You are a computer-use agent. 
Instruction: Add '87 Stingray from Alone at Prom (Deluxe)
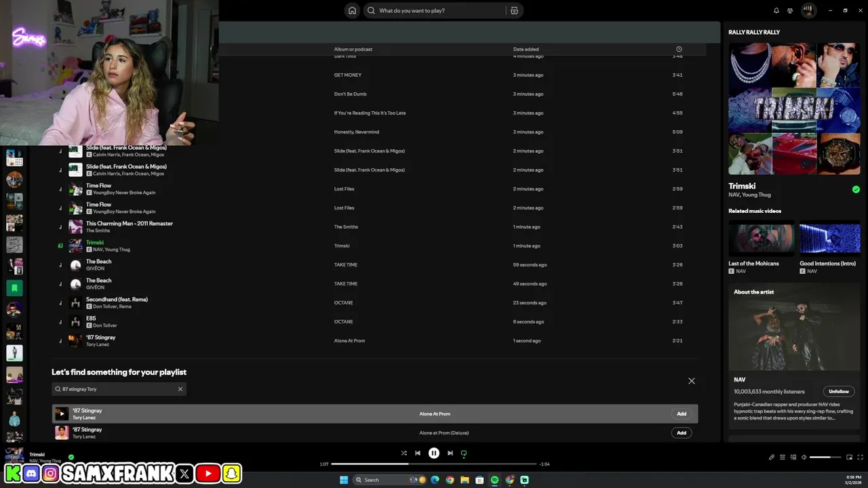pyautogui.click(x=682, y=432)
